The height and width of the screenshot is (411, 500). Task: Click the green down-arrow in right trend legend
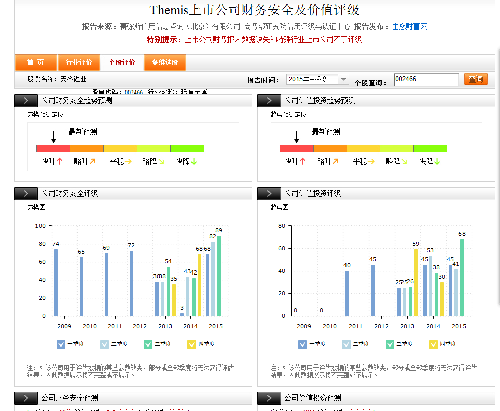tap(437, 161)
